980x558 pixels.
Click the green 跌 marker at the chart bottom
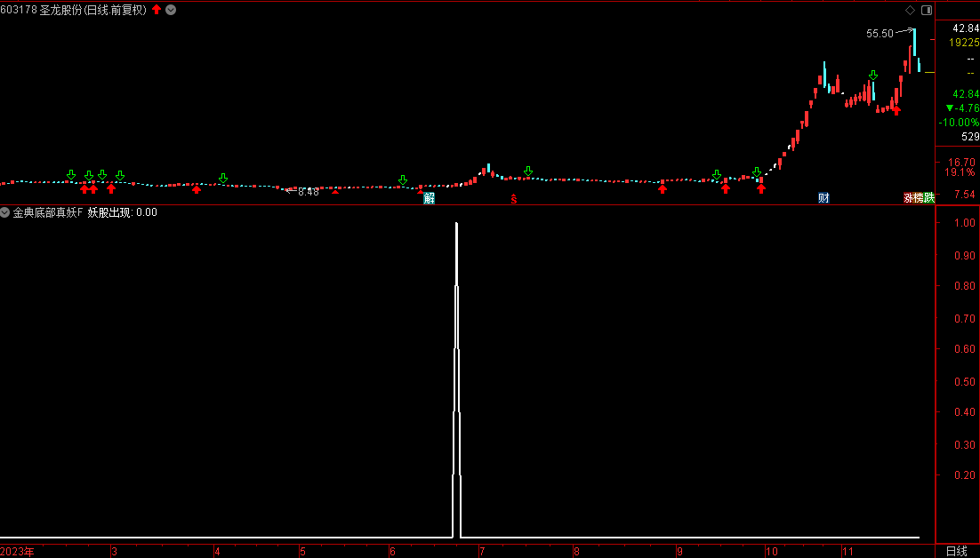tap(929, 198)
